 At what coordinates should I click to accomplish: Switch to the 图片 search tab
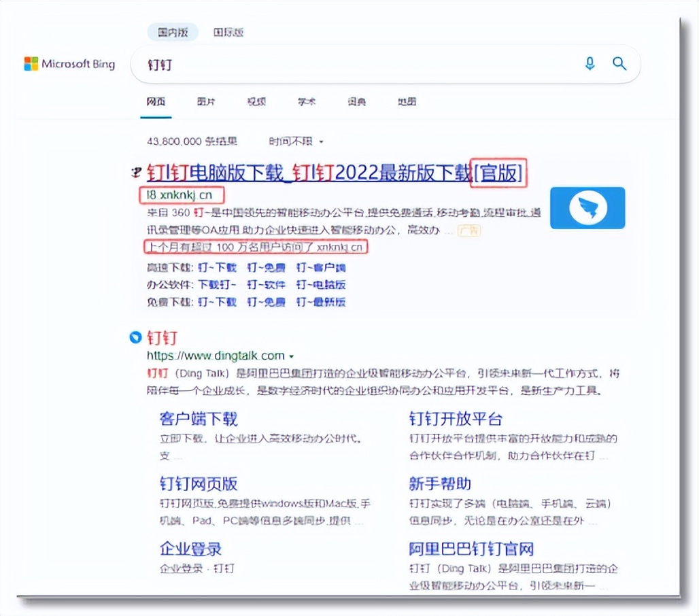206,101
